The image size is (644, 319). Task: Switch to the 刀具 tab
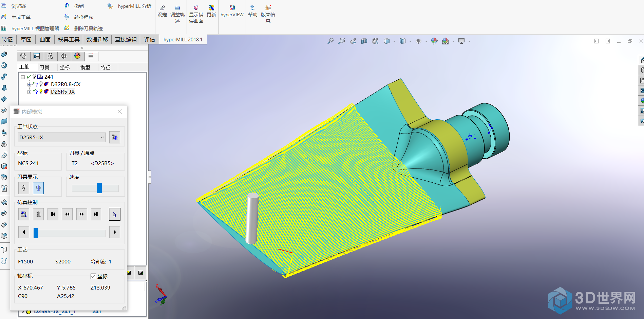(x=44, y=67)
